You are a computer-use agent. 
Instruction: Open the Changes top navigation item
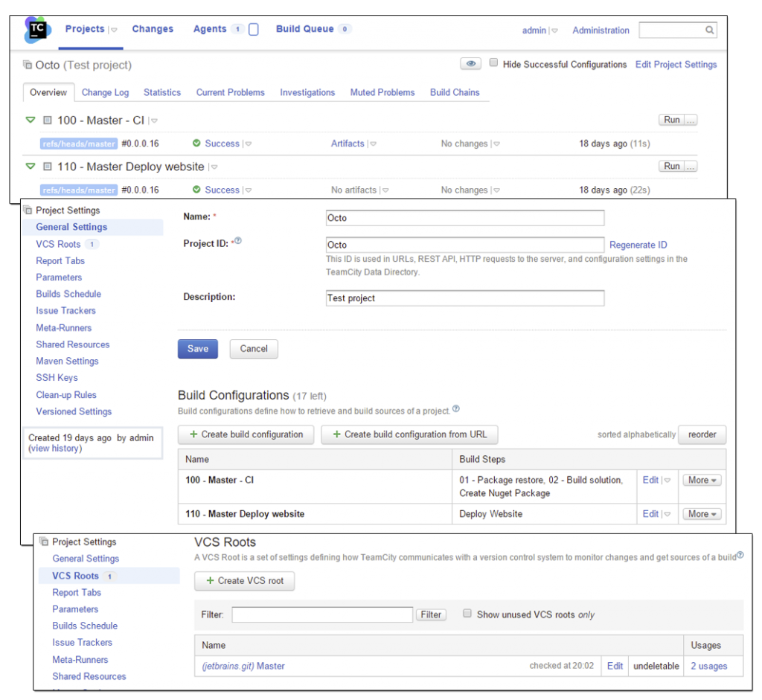(x=153, y=29)
